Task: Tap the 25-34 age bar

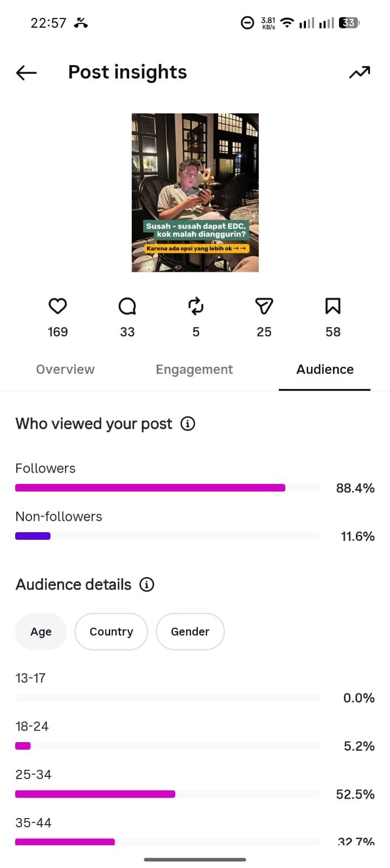Action: click(95, 794)
